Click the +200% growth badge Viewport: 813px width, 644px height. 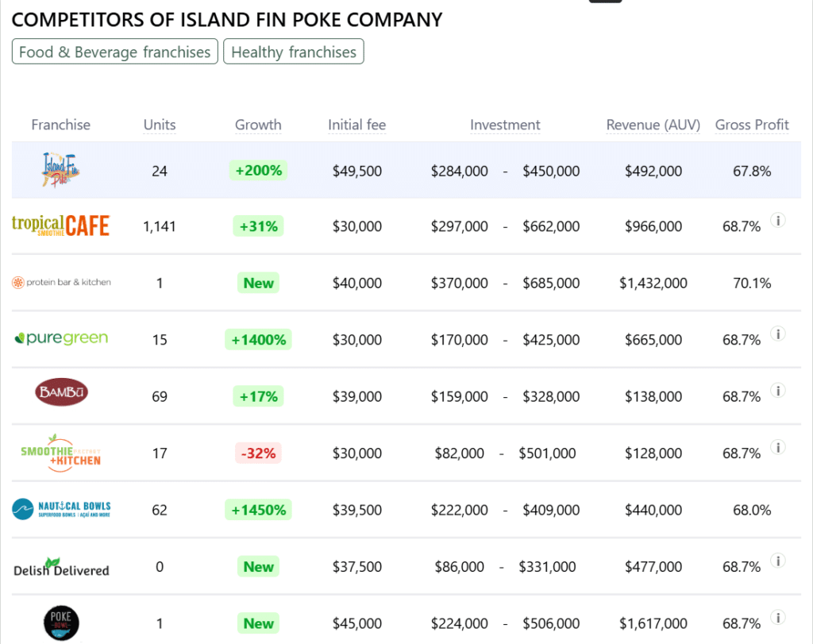coord(258,171)
